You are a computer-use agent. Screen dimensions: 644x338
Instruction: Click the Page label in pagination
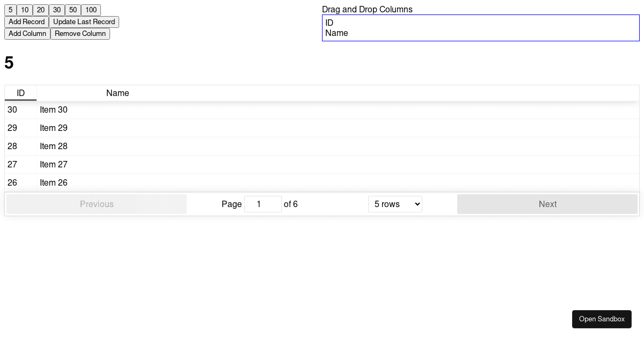click(x=232, y=204)
